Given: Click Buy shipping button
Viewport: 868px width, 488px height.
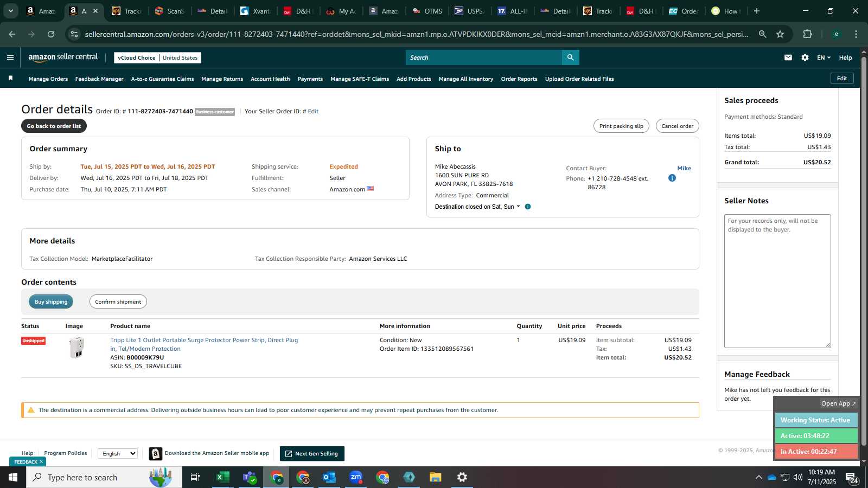Looking at the screenshot, I should pyautogui.click(x=51, y=301).
